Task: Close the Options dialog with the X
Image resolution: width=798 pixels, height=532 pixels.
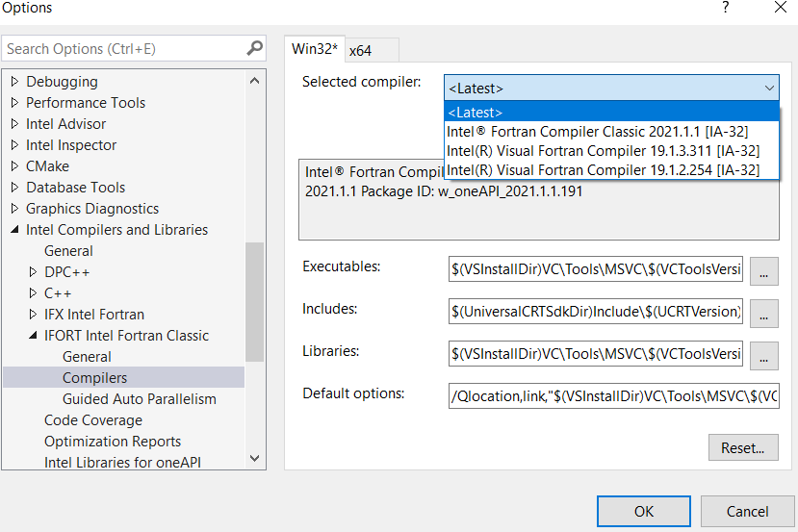Action: 781,7
